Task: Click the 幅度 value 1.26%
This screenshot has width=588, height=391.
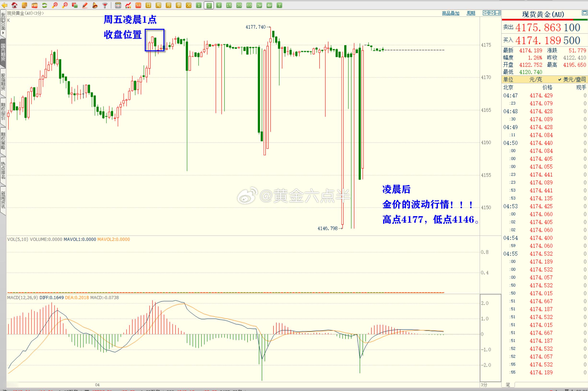Action: 535,58
